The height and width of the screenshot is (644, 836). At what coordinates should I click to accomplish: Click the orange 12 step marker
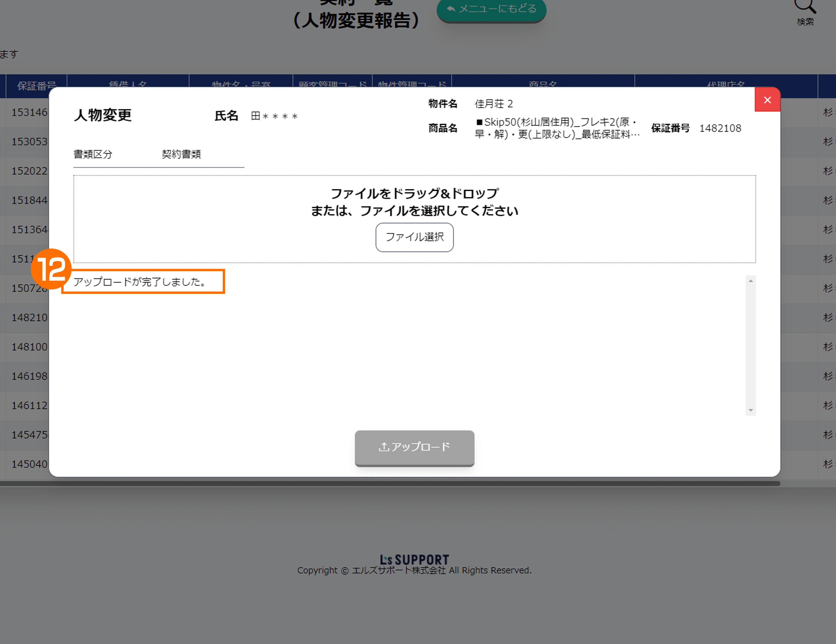point(51,269)
